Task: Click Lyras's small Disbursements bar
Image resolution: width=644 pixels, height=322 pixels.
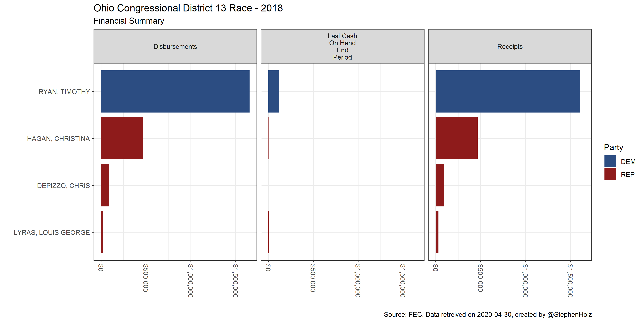Action: (102, 232)
